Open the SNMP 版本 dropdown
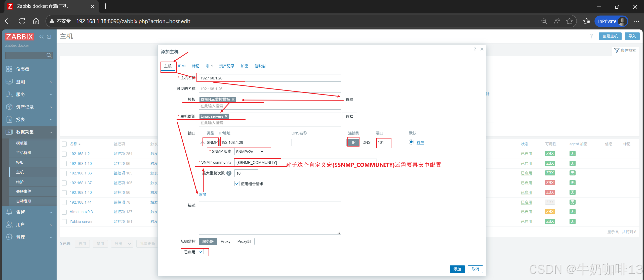The width and height of the screenshot is (644, 280). [x=250, y=152]
